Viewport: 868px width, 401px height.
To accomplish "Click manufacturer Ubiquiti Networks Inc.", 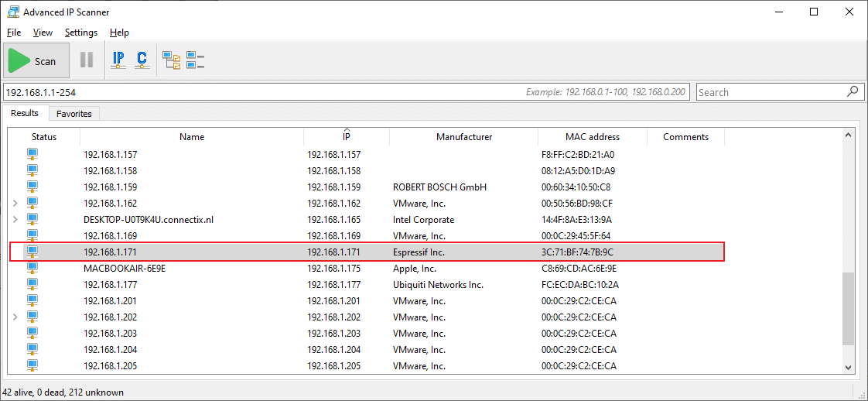I will click(438, 285).
